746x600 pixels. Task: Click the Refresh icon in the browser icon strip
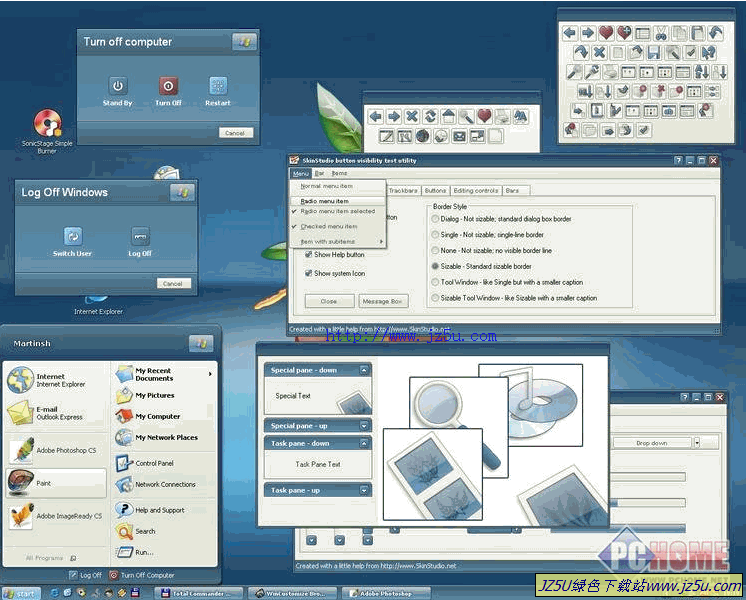[x=430, y=117]
